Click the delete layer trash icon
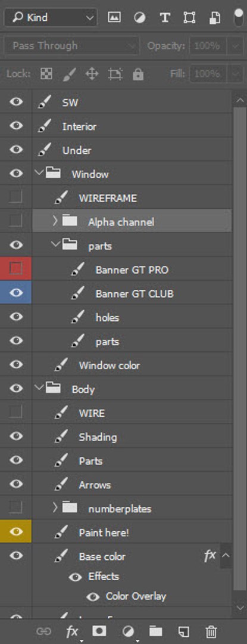247x644 pixels. click(x=211, y=631)
